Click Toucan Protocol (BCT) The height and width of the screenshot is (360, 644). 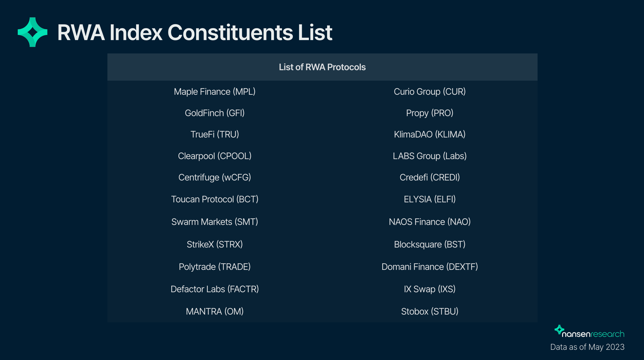[x=215, y=199]
